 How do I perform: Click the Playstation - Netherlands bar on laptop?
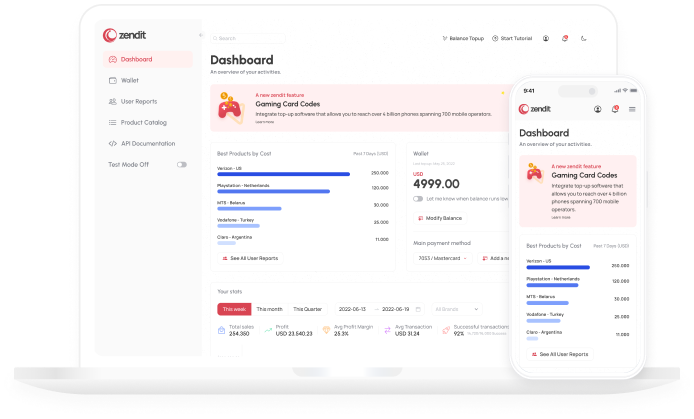pos(274,192)
